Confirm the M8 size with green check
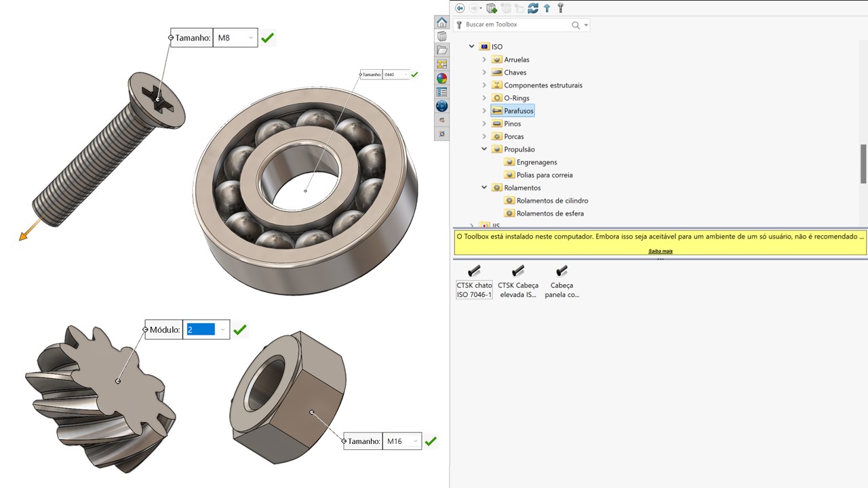Image resolution: width=868 pixels, height=488 pixels. click(268, 38)
